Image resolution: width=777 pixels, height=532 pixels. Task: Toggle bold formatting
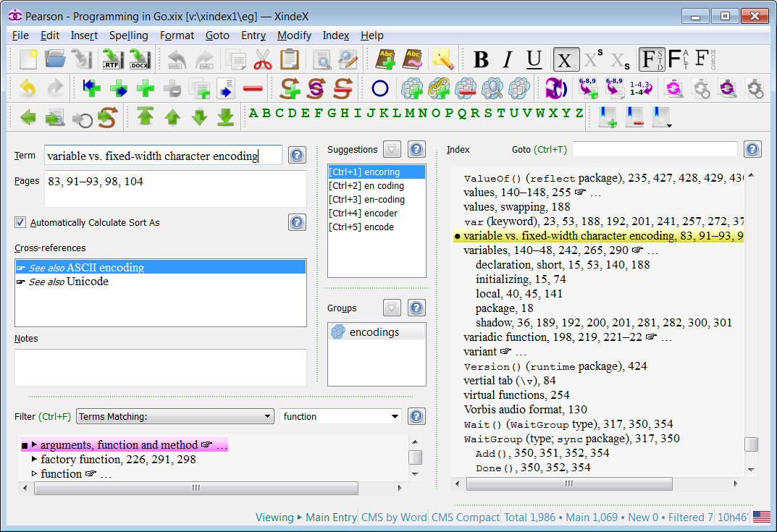tap(481, 60)
